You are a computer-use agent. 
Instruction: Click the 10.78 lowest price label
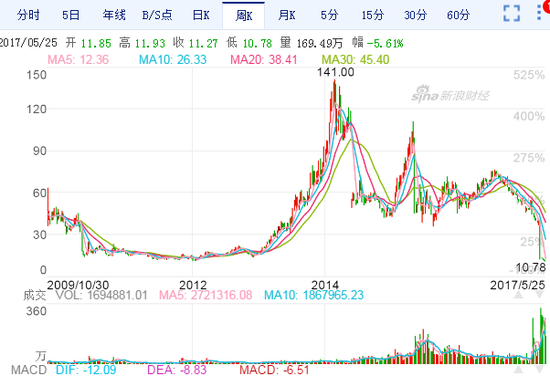(531, 268)
